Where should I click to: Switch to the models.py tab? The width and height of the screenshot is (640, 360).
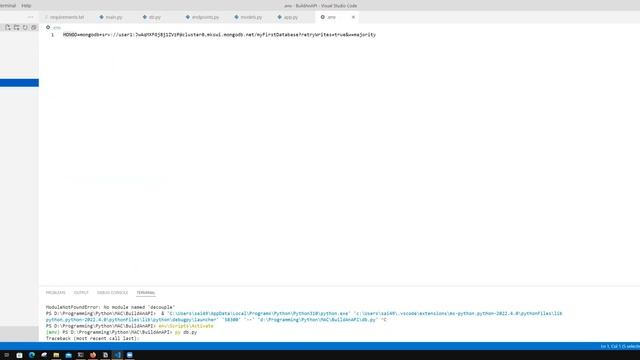click(251, 17)
